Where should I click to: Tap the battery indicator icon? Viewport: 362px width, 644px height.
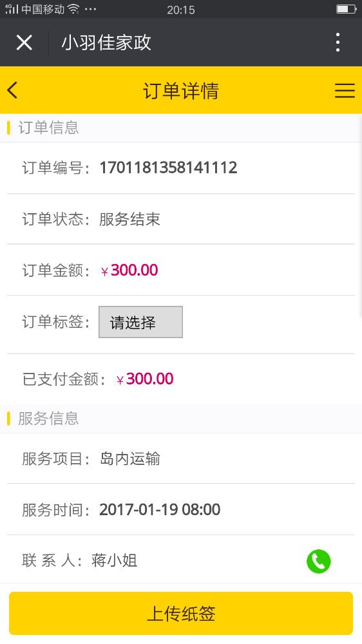coord(346,9)
